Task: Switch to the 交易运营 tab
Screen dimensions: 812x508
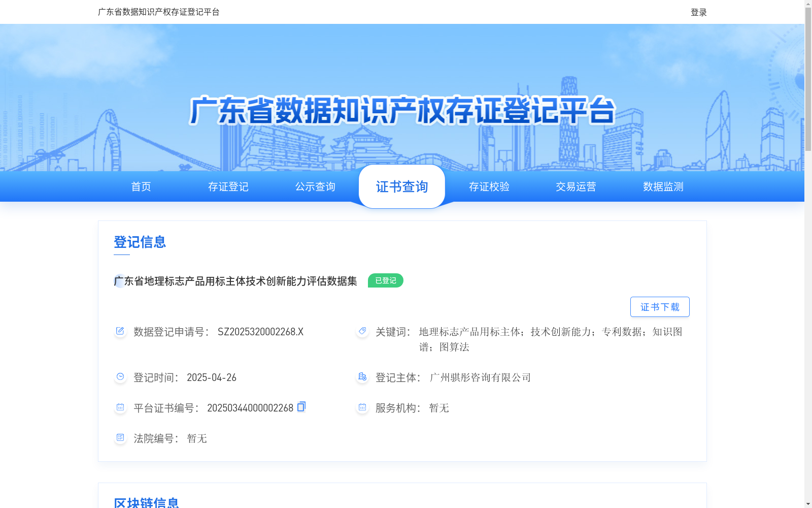Action: pos(576,186)
